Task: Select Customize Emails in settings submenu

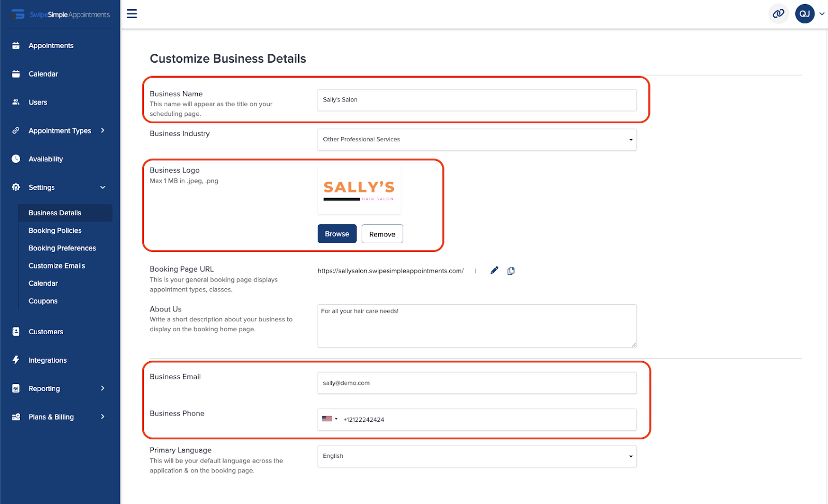Action: point(57,265)
